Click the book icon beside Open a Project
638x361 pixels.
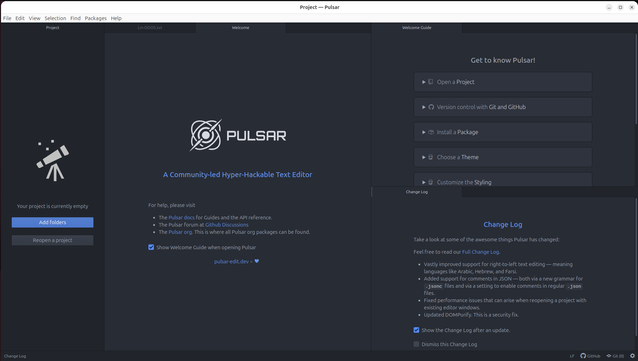point(430,82)
